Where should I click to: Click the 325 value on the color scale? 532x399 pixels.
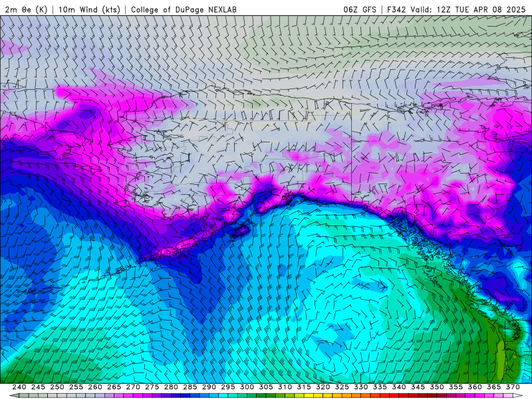point(342,387)
